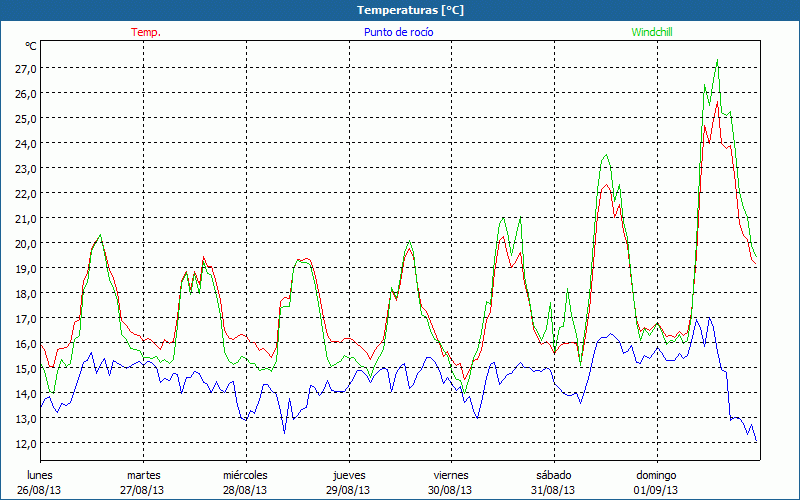Click the 17,0 value on the y-axis
The image size is (800, 500).
pyautogui.click(x=25, y=318)
